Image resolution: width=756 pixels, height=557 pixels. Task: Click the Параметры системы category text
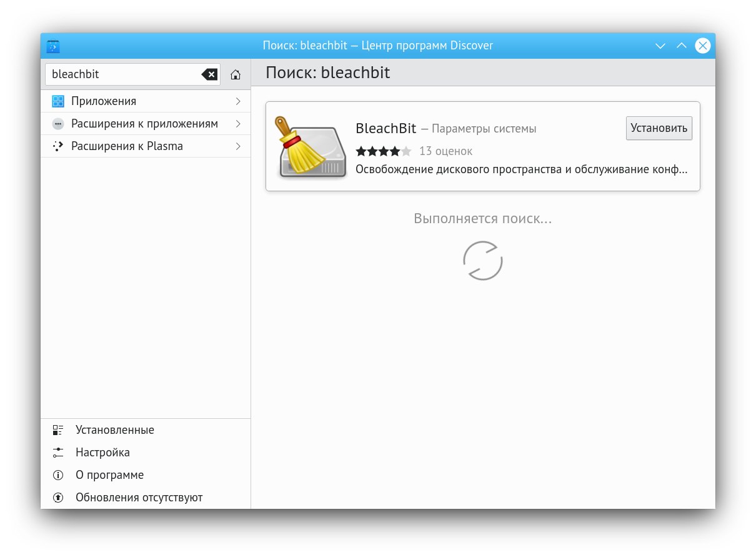(484, 129)
